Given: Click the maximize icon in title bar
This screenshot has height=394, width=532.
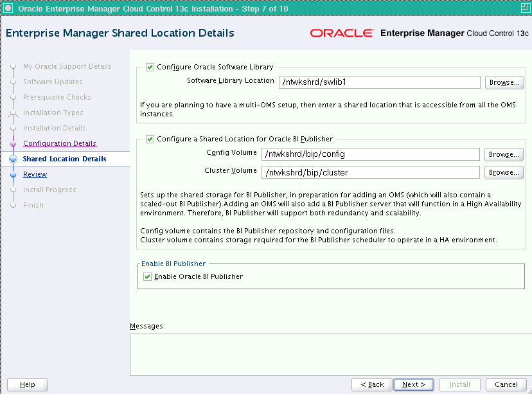Looking at the screenshot, I should [526, 8].
